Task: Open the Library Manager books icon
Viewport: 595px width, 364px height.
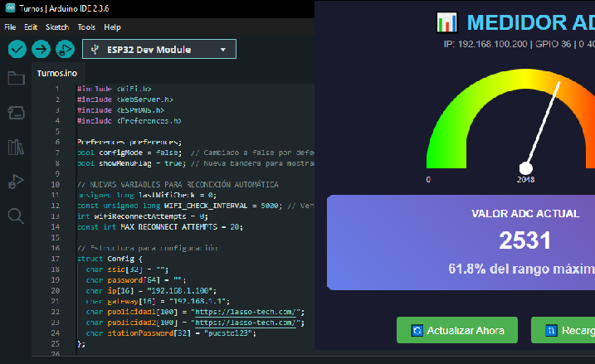Action: click(x=16, y=147)
